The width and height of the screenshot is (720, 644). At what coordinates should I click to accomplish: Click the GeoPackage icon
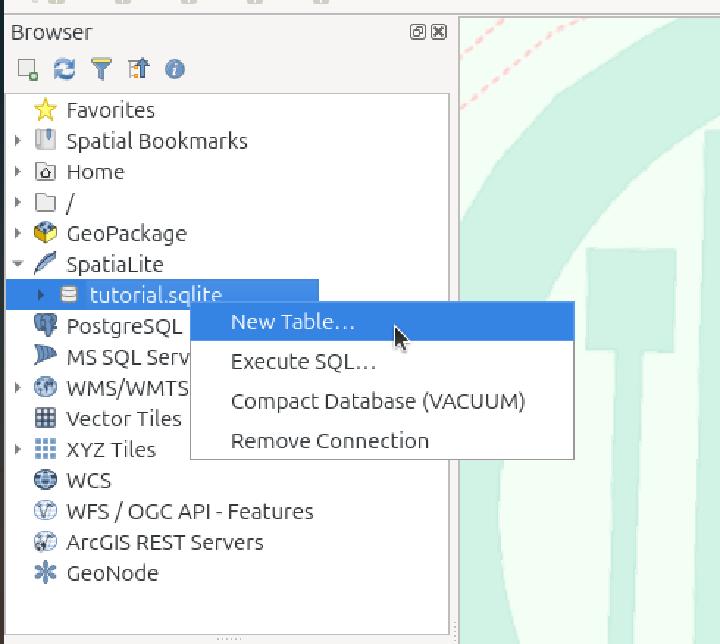(45, 234)
